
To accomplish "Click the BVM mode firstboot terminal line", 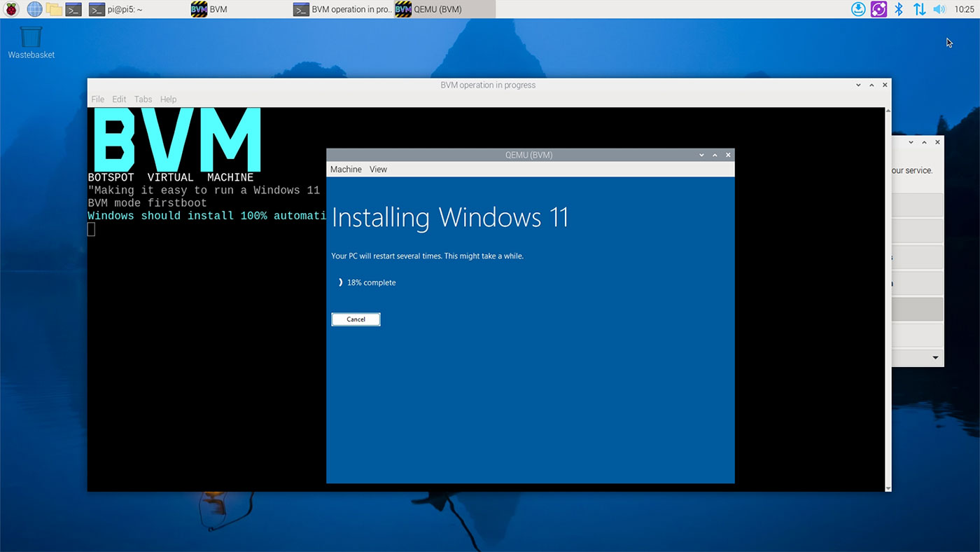I will click(x=147, y=203).
